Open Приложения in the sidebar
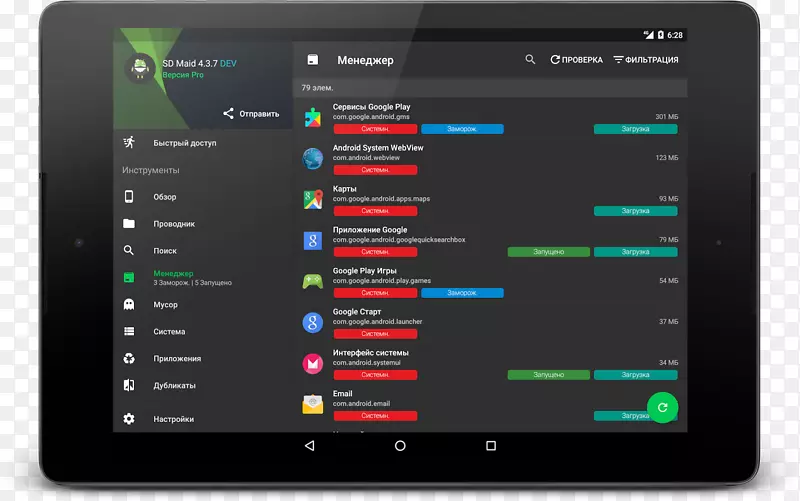Viewport: 800px width, 501px height. 202,359
